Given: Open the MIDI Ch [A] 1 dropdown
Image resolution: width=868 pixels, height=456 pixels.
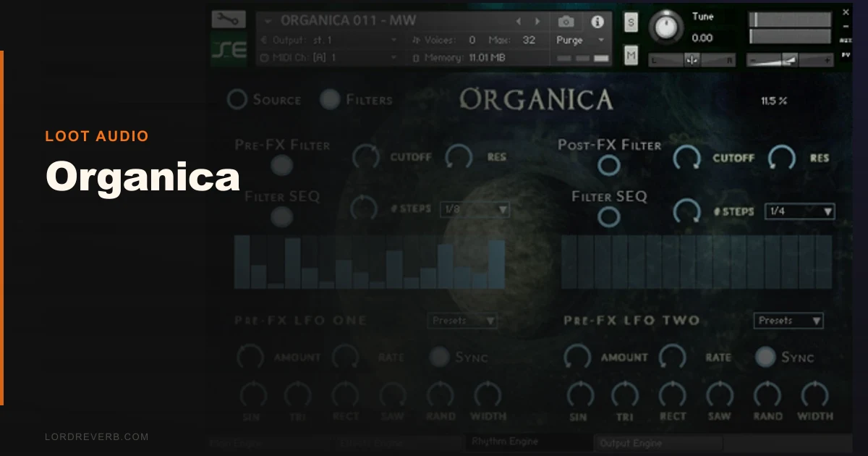Looking at the screenshot, I should click(x=328, y=58).
